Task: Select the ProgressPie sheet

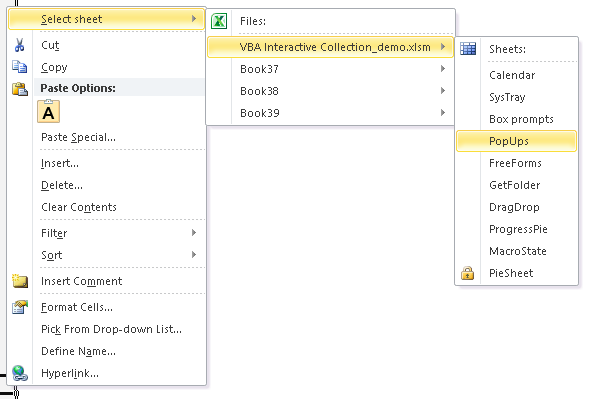Action: pos(516,229)
